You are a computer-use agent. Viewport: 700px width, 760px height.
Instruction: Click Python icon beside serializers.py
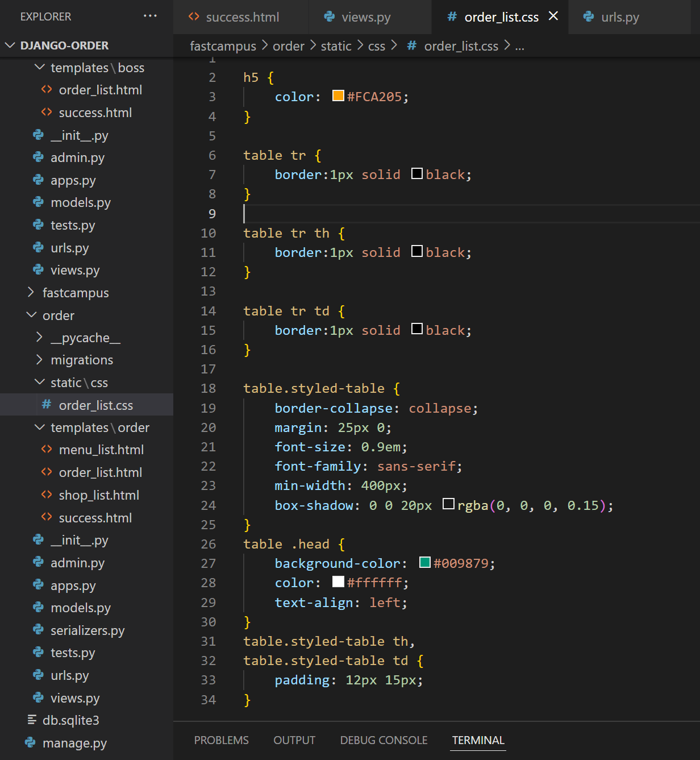click(38, 629)
